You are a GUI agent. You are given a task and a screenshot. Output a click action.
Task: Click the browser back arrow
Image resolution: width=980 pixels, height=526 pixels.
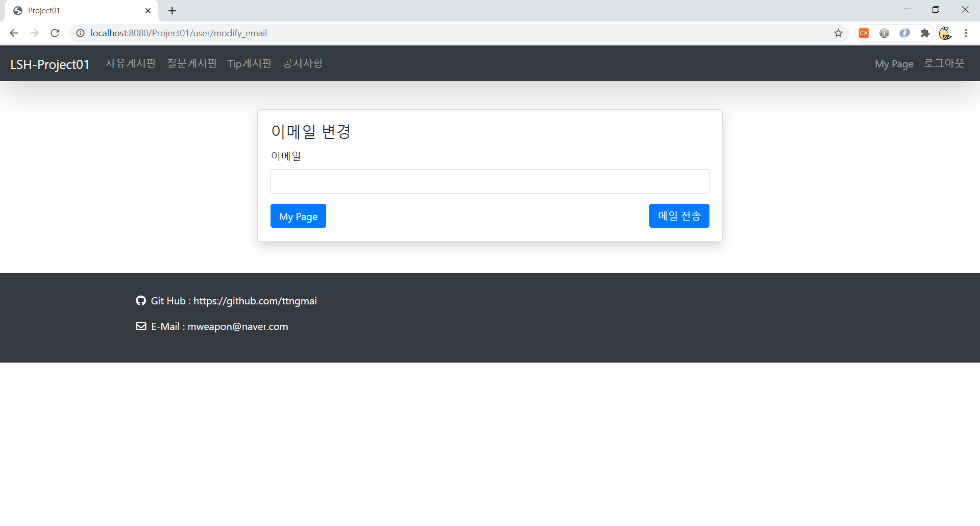[x=14, y=33]
